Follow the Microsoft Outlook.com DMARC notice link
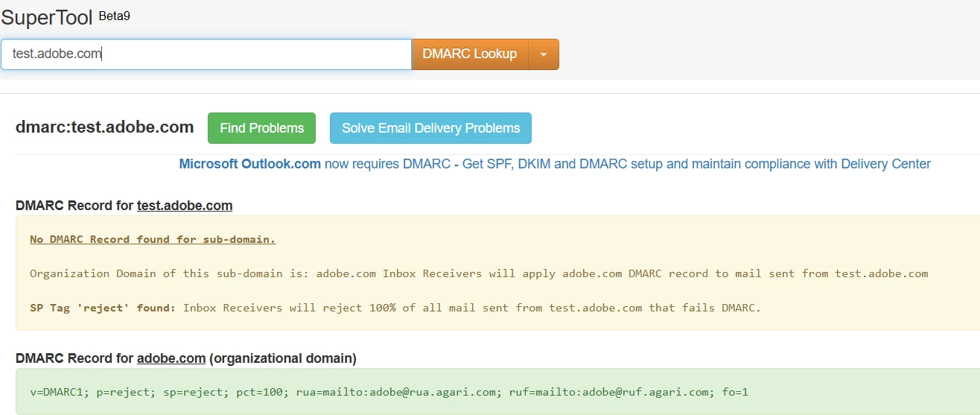 tap(555, 164)
